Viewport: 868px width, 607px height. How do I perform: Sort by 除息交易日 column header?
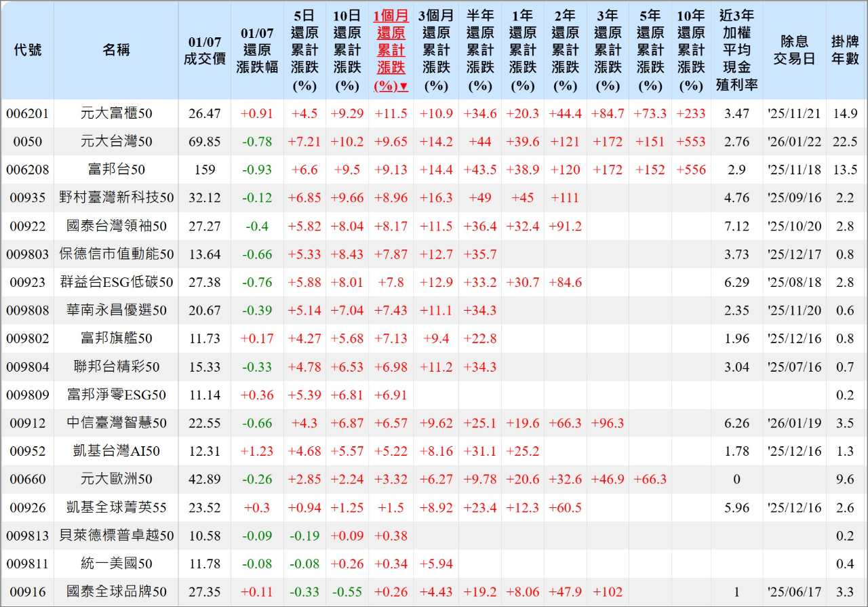click(794, 50)
